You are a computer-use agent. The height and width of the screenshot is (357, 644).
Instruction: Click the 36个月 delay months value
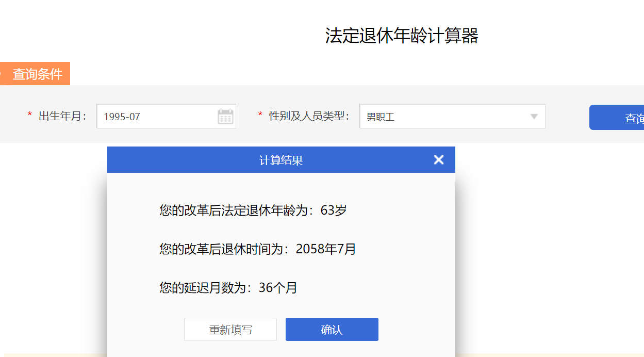click(x=278, y=288)
